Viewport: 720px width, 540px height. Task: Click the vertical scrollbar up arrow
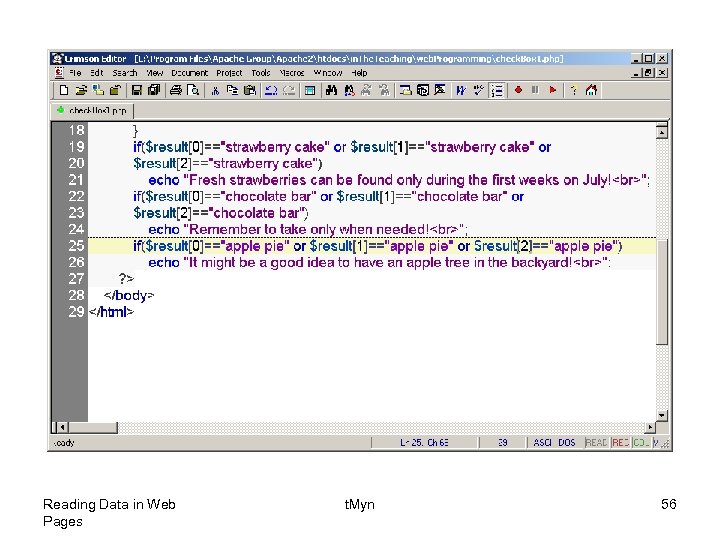662,132
